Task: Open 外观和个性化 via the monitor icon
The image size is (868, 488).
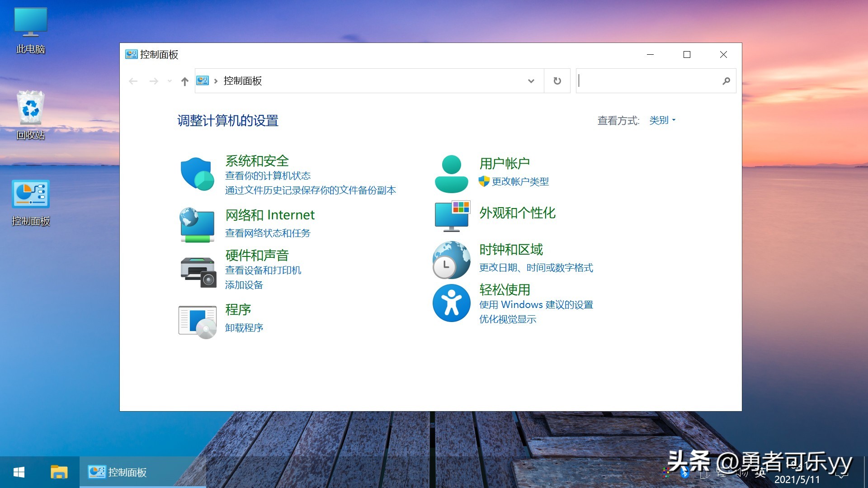Action: tap(452, 216)
